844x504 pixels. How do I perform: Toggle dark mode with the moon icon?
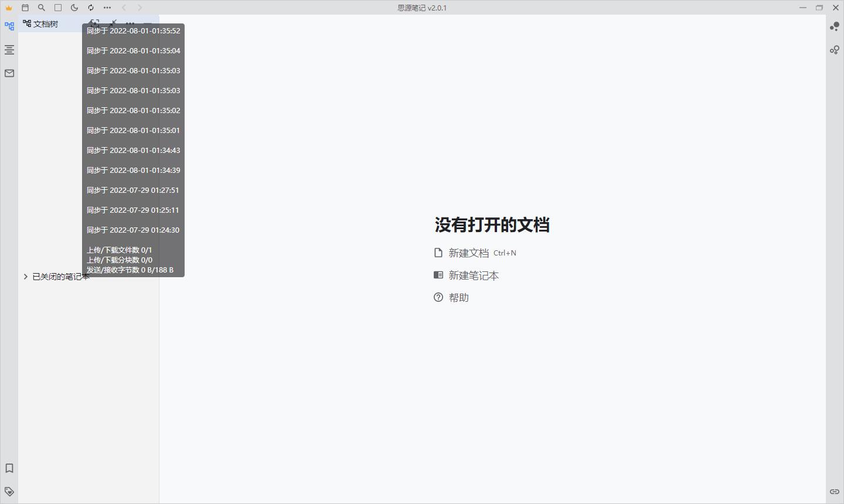pos(74,8)
